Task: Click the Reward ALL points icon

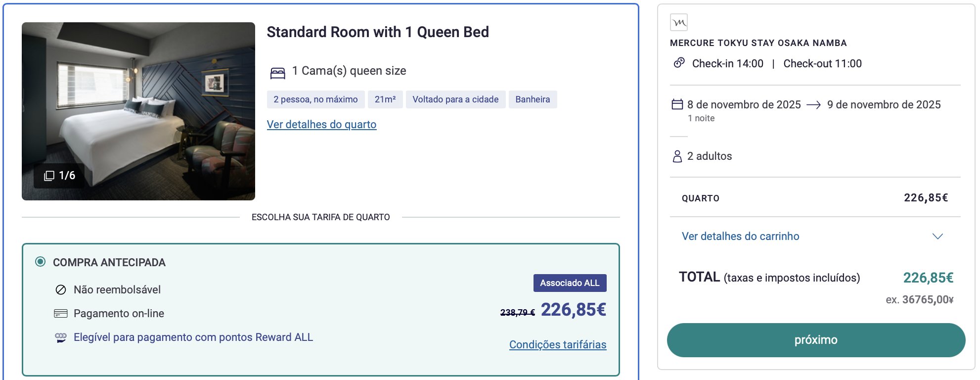Action: click(x=61, y=337)
